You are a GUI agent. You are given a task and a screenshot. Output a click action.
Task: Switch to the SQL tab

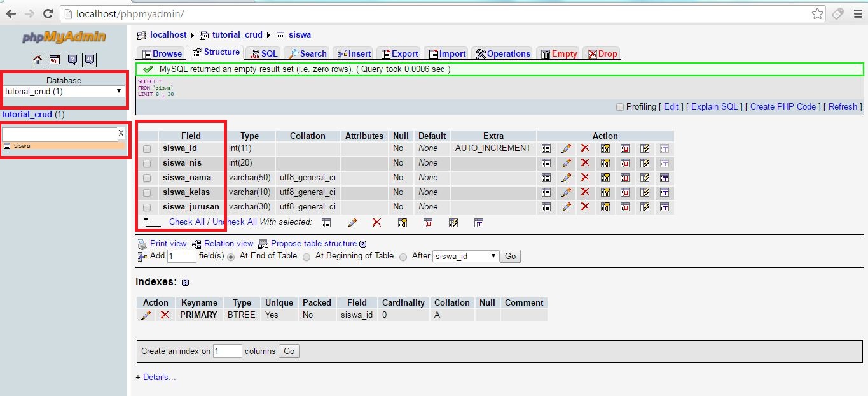click(x=263, y=53)
